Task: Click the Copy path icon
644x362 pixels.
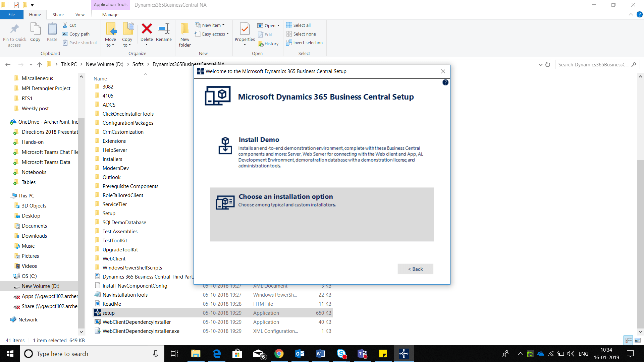Action: pyautogui.click(x=76, y=34)
